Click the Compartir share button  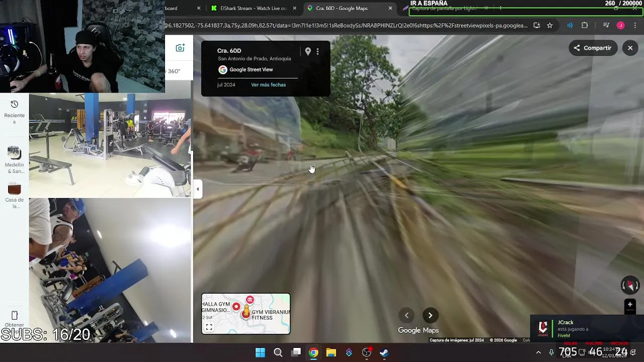[593, 48]
